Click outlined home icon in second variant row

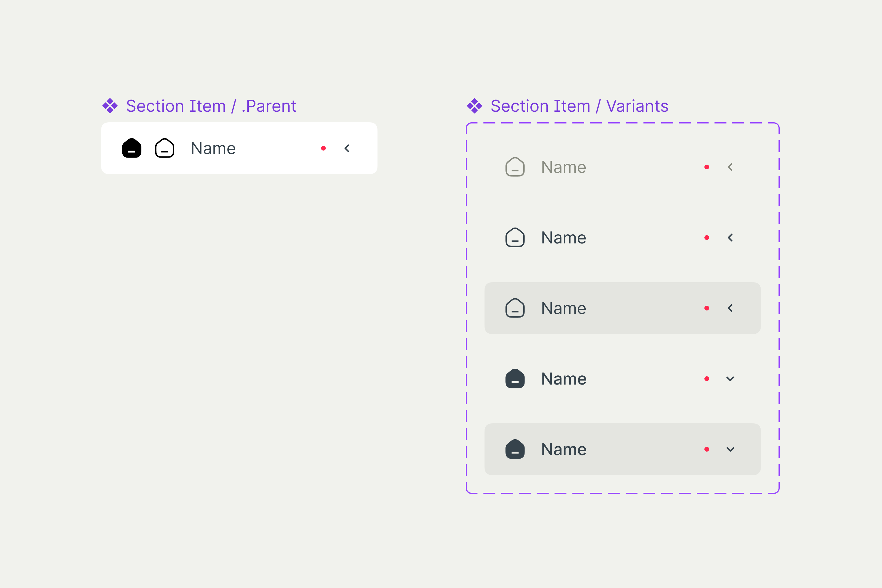coord(515,237)
